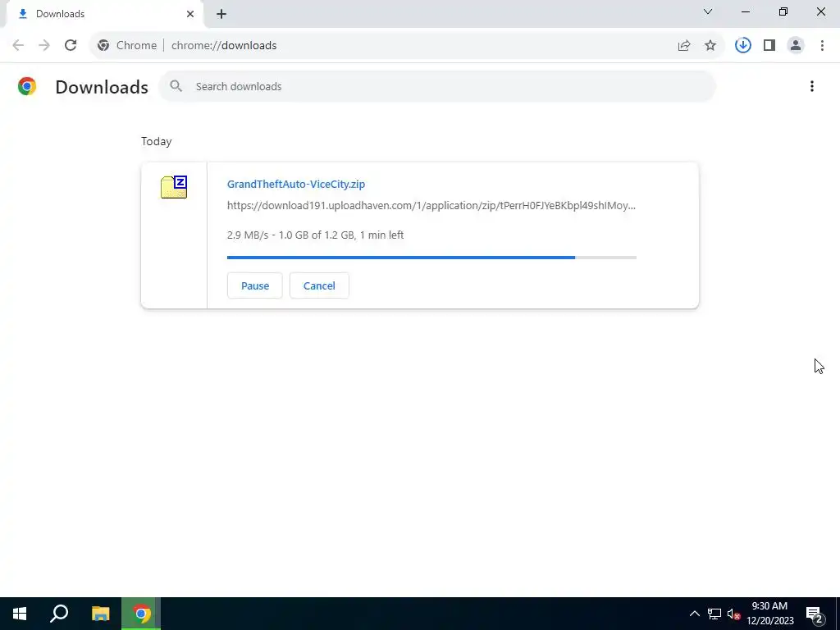Toggle the side panel icon
Viewport: 840px width, 630px height.
pos(769,46)
